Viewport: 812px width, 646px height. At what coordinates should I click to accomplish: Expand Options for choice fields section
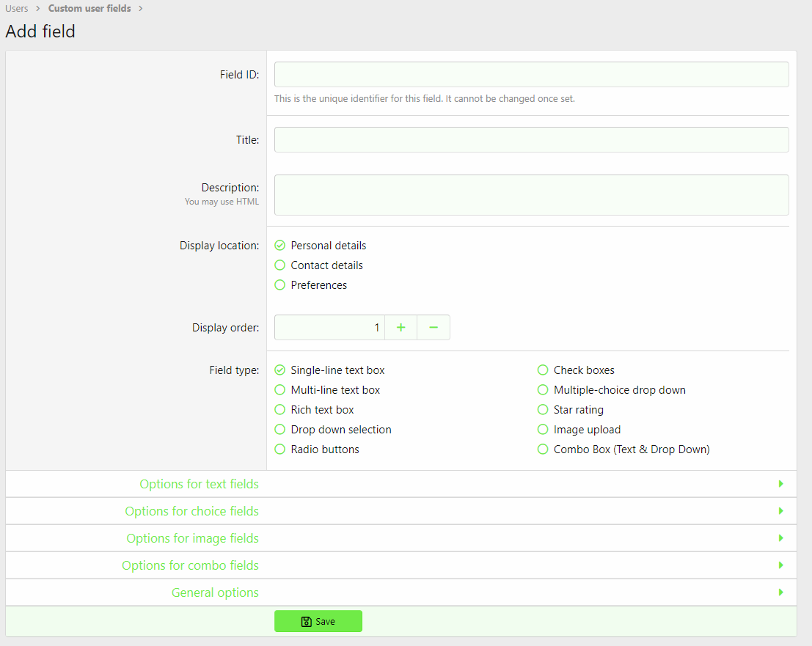(x=400, y=511)
